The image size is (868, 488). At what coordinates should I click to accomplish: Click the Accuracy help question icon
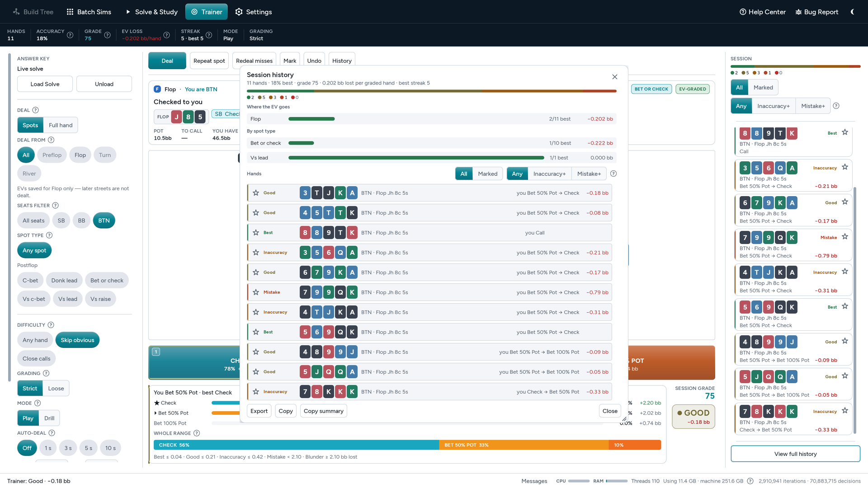[70, 35]
